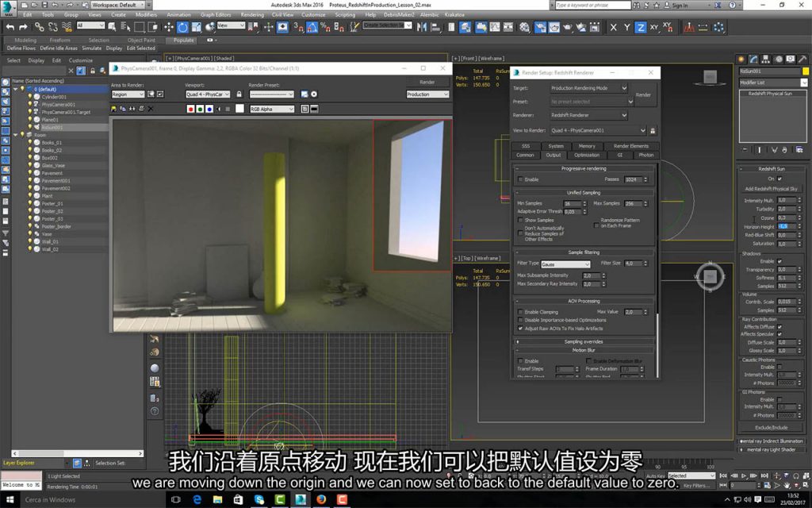The image size is (812, 508).
Task: Click white color swatch in frame window
Action: (x=239, y=108)
